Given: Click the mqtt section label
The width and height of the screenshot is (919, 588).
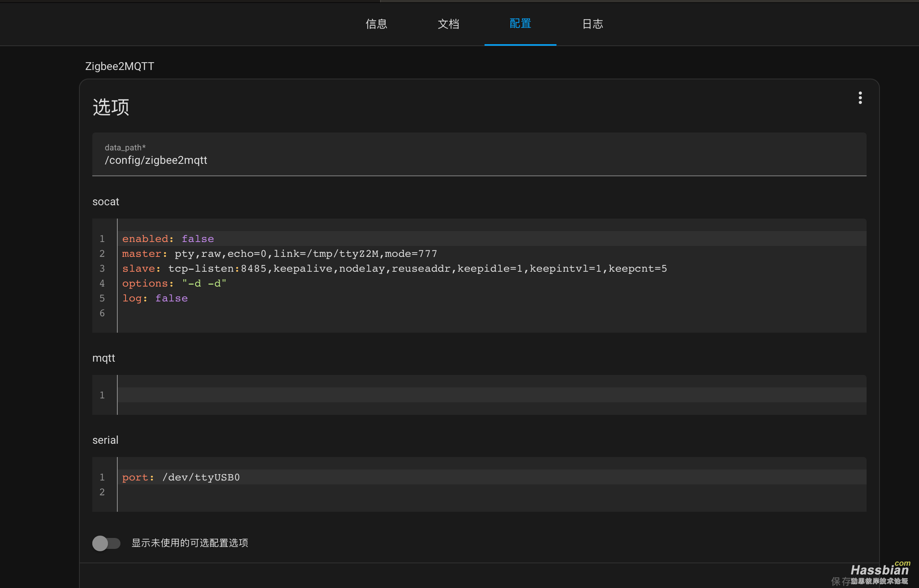Looking at the screenshot, I should point(104,358).
